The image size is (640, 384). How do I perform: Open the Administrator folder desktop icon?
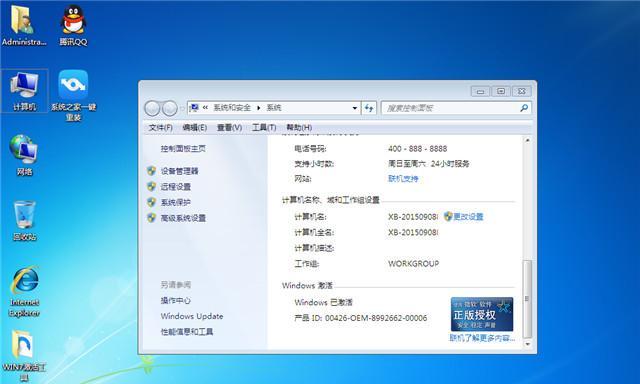tap(23, 24)
